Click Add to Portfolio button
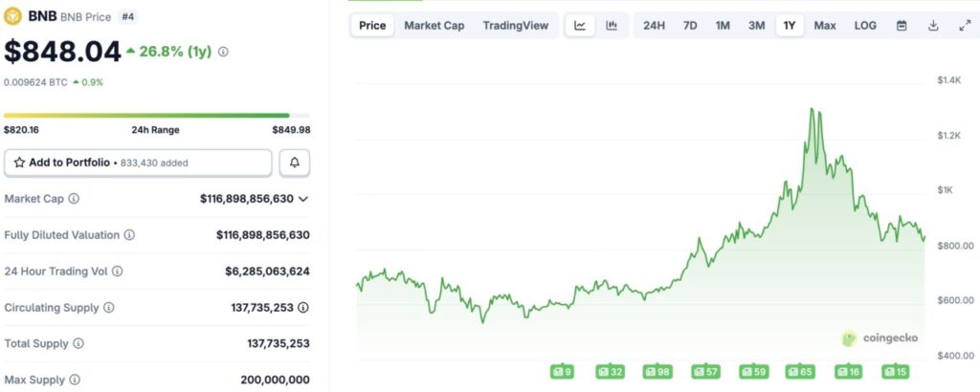 [x=139, y=163]
